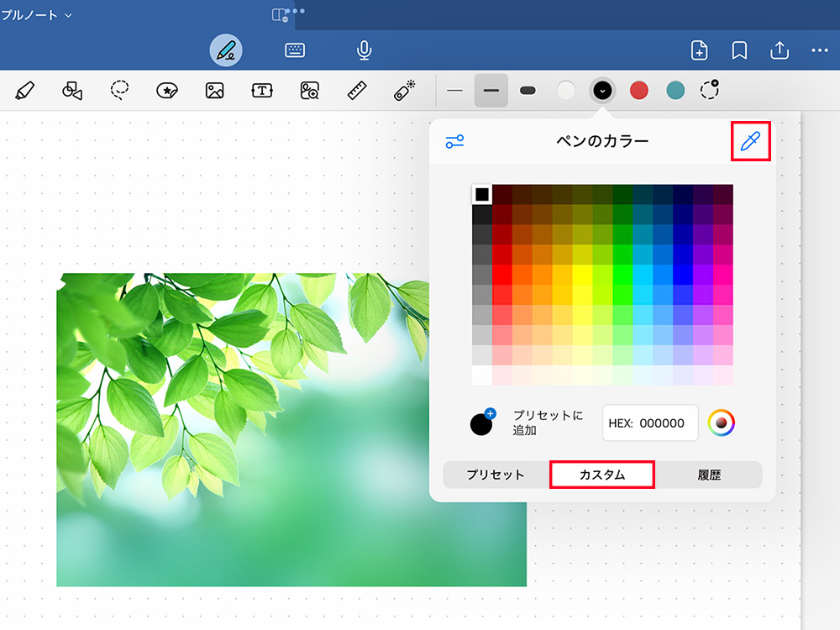Image resolution: width=840 pixels, height=630 pixels.
Task: Open the split view icon
Action: 280,15
